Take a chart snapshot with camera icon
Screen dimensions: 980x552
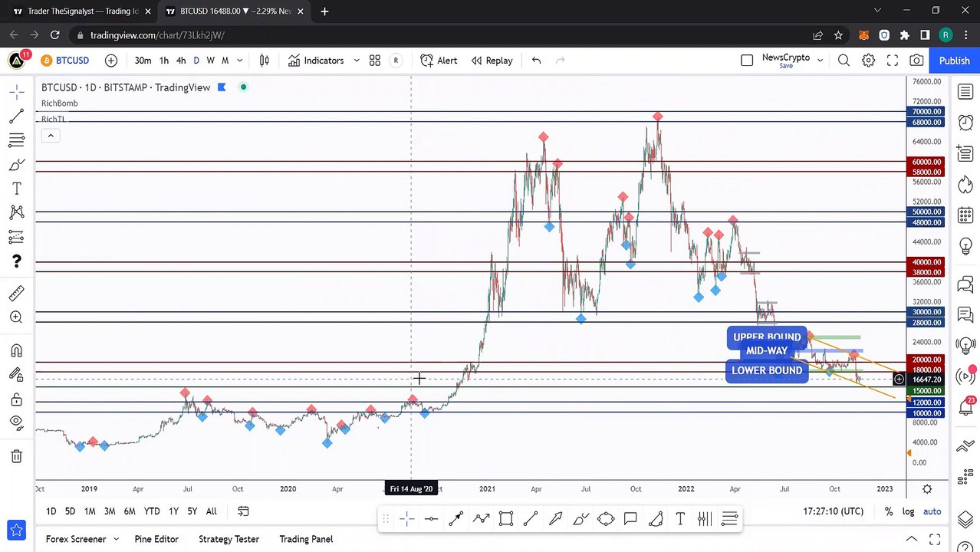[916, 61]
